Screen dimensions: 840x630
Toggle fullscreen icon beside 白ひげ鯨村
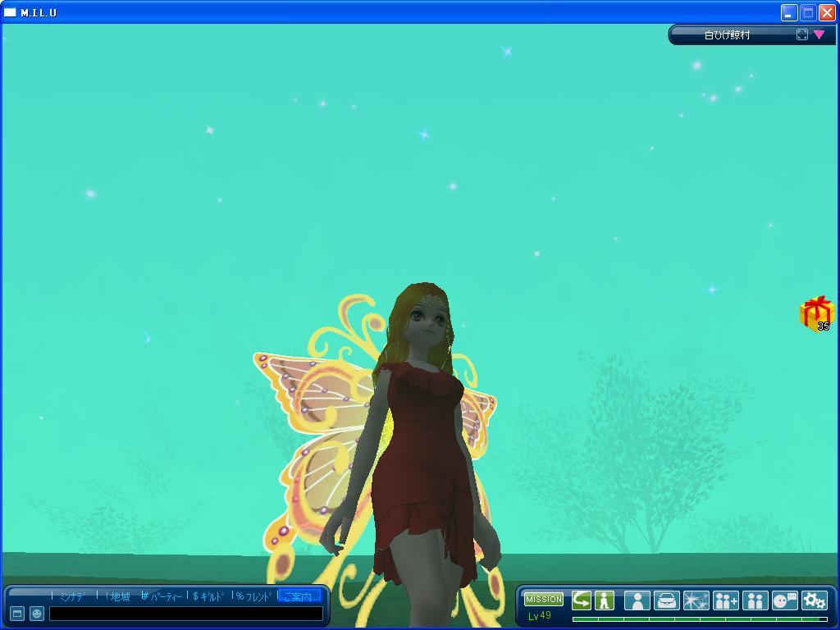pyautogui.click(x=802, y=34)
